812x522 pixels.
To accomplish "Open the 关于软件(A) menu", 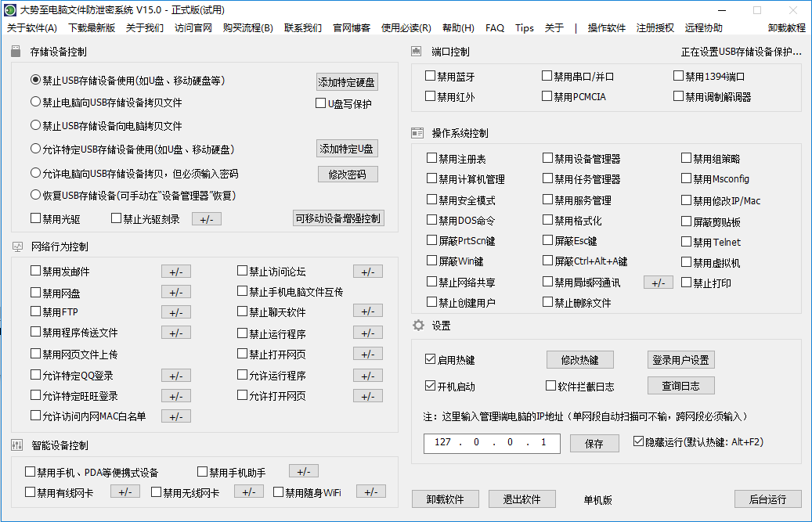I will 31,28.
